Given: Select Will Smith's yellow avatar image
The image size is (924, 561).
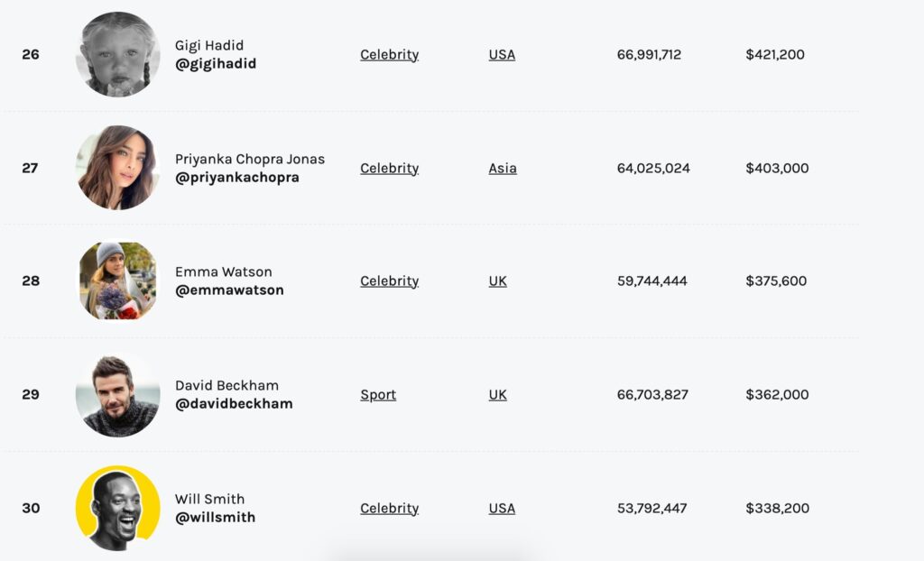Looking at the screenshot, I should (117, 508).
